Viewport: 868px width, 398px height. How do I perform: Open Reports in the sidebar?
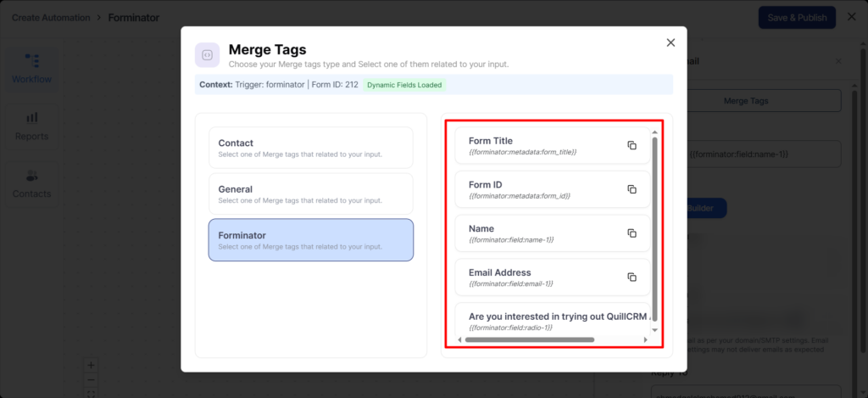(x=31, y=126)
